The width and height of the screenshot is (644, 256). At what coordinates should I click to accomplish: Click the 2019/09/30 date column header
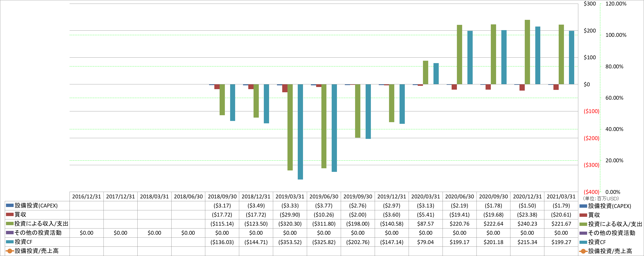358,196
